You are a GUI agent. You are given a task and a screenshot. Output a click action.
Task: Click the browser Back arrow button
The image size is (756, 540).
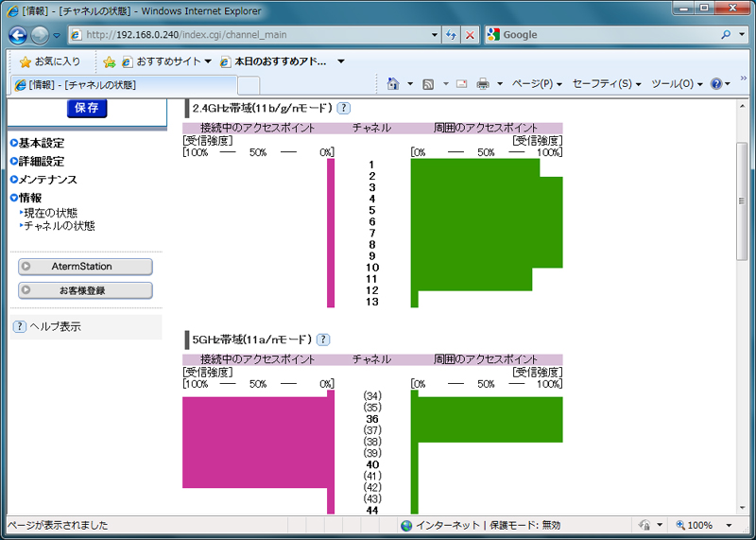pyautogui.click(x=18, y=35)
